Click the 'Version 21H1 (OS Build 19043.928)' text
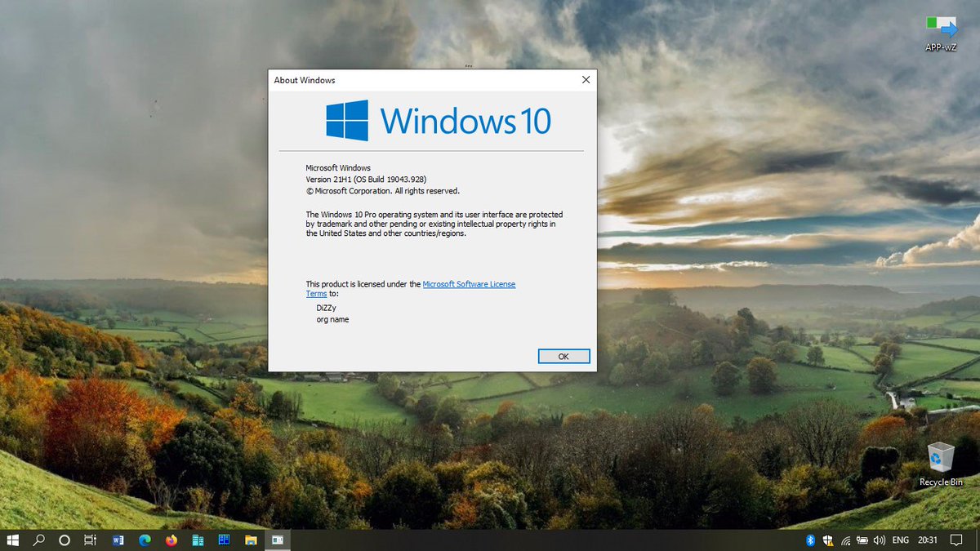This screenshot has height=551, width=980. (x=366, y=180)
